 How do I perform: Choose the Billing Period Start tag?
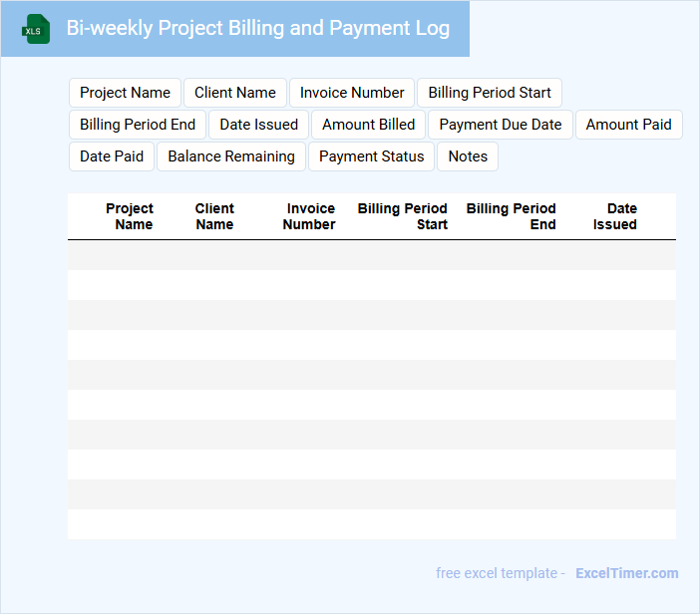click(x=490, y=93)
